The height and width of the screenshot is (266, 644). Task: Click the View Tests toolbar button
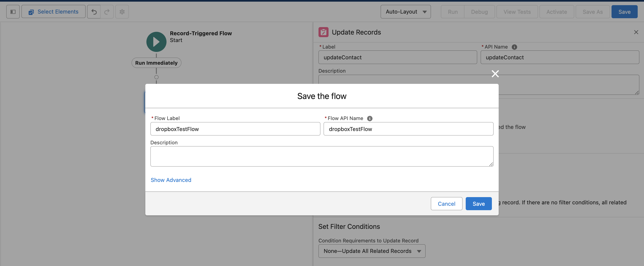pos(517,11)
